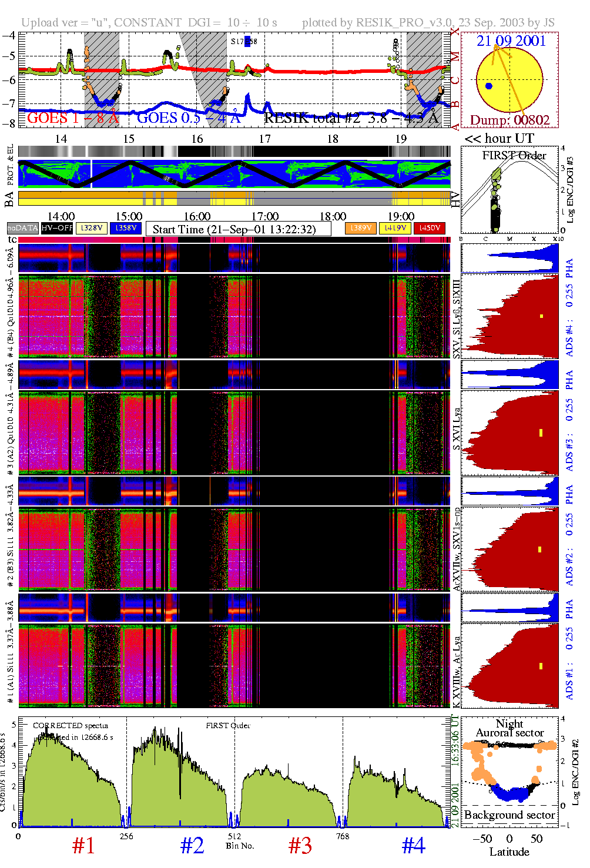Click the 1389V orange legend box

[361, 228]
